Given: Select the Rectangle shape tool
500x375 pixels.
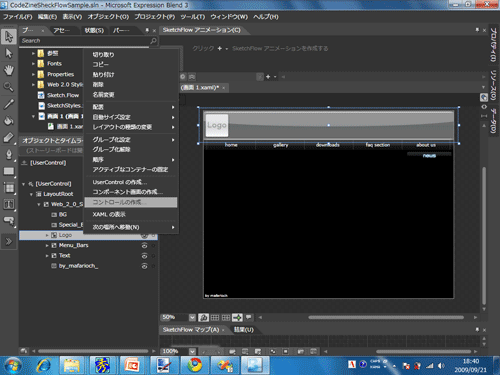Looking at the screenshot, I should coord(9,171).
